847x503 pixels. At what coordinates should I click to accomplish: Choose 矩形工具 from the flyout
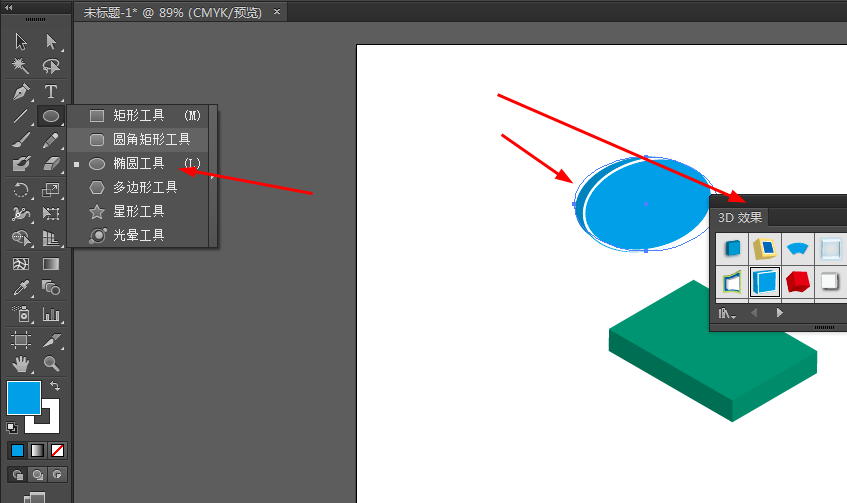coord(138,116)
